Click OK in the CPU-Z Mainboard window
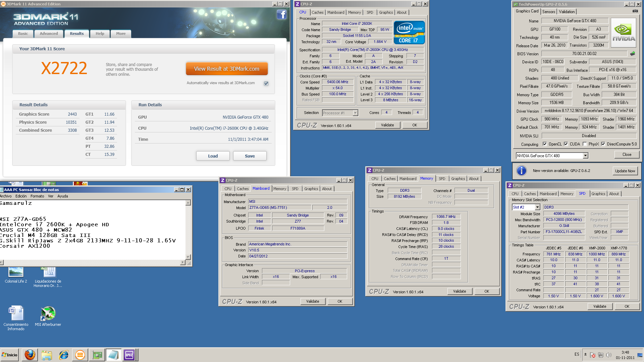This screenshot has width=644, height=362. [x=340, y=301]
